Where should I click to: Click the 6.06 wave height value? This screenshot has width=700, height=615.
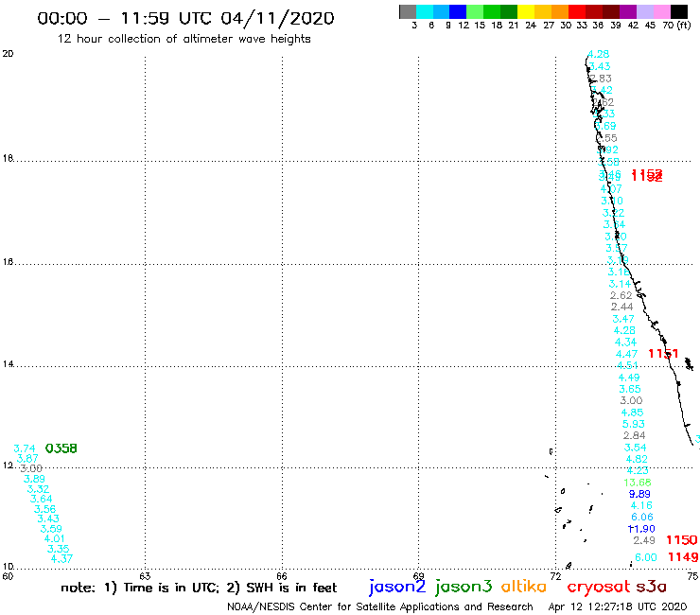[x=642, y=518]
